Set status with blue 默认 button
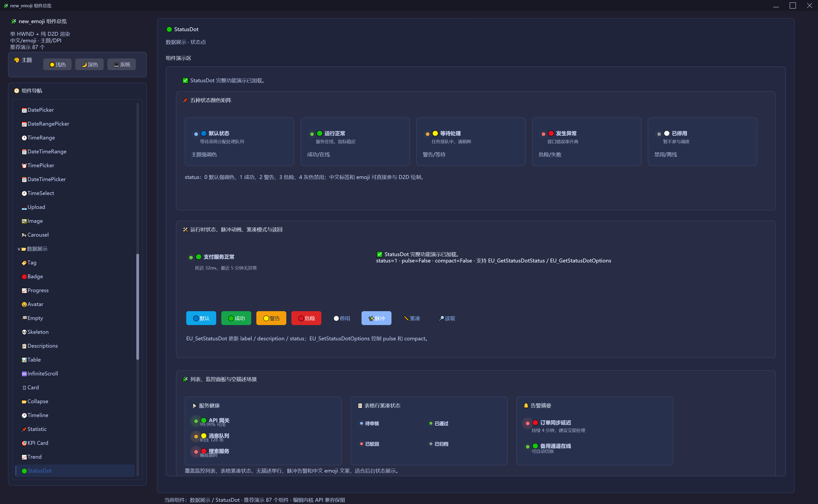The width and height of the screenshot is (818, 504). click(201, 318)
